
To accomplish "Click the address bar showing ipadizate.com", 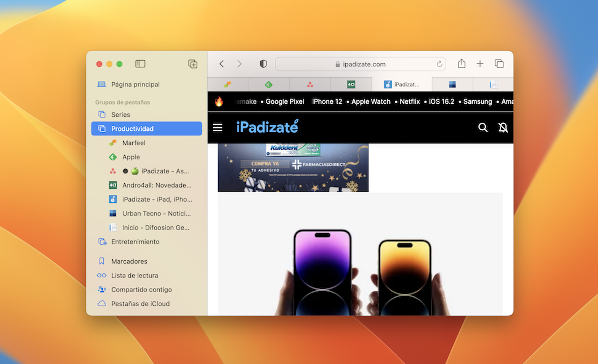I will [x=361, y=64].
